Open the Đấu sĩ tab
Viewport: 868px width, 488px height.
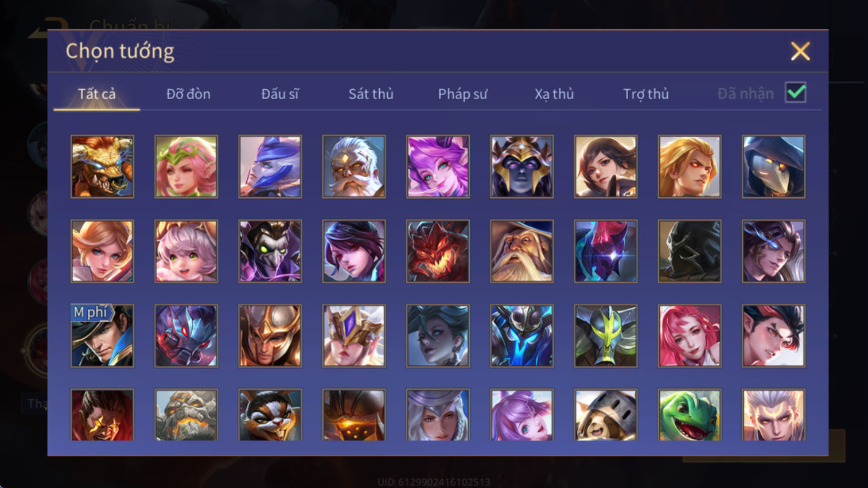(280, 94)
